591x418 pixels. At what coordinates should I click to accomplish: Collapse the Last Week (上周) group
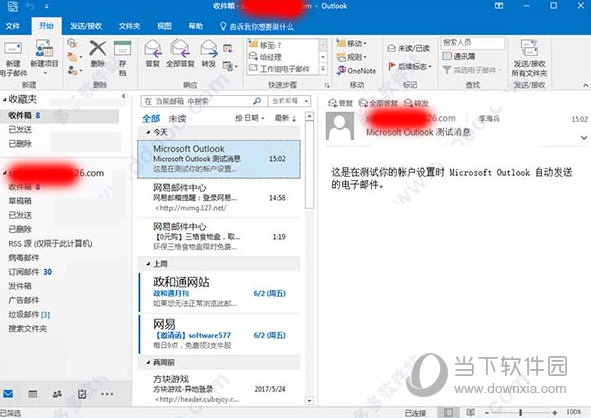tap(148, 264)
